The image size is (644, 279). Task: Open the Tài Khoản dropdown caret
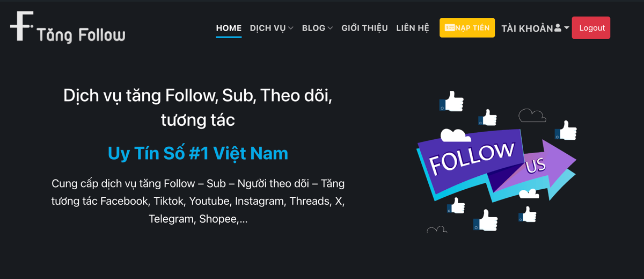pyautogui.click(x=567, y=28)
